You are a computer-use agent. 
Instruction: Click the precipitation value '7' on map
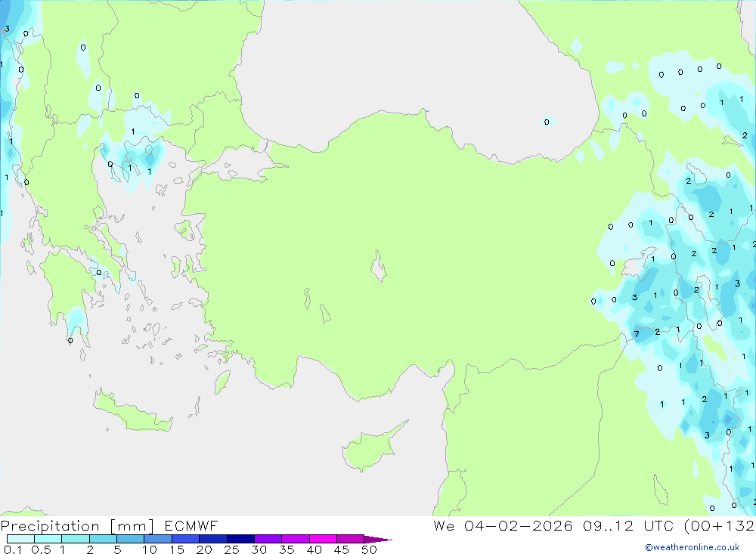637,334
